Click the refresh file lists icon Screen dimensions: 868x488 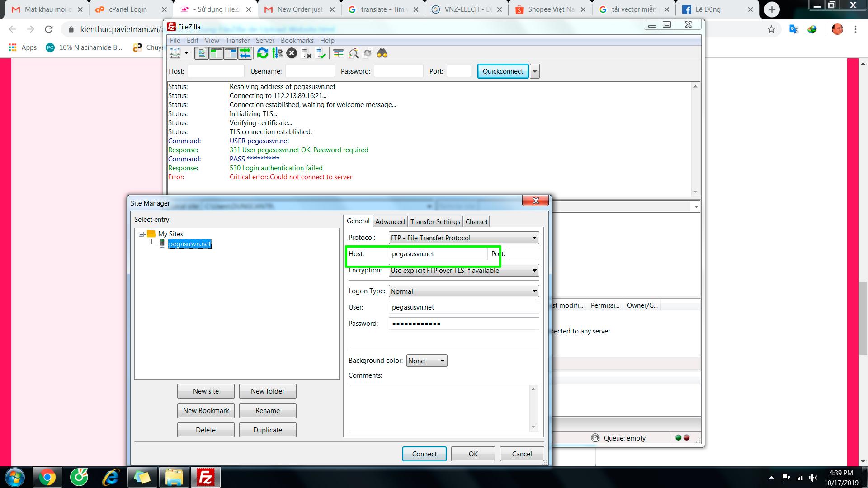point(263,53)
